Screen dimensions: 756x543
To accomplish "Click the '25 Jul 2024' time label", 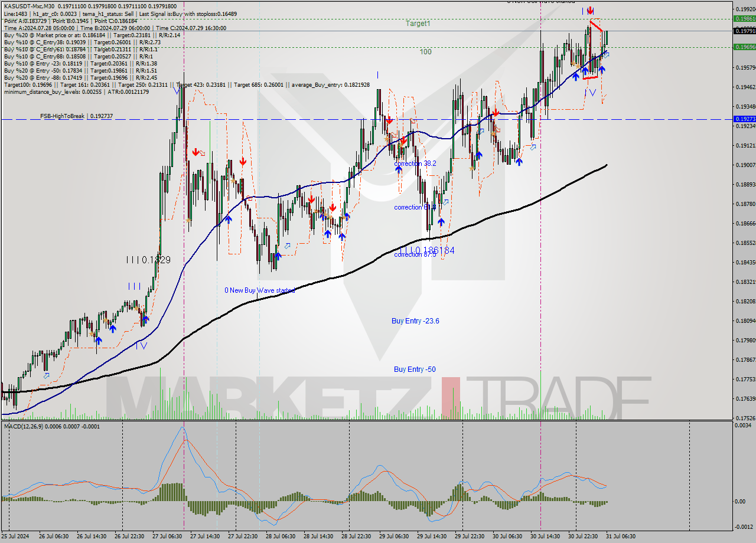I will pyautogui.click(x=15, y=537).
